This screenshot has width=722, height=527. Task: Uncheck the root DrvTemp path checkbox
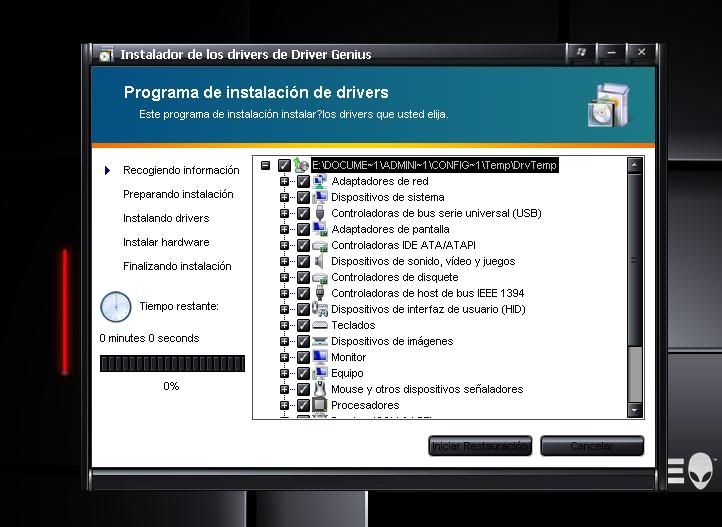click(x=284, y=165)
